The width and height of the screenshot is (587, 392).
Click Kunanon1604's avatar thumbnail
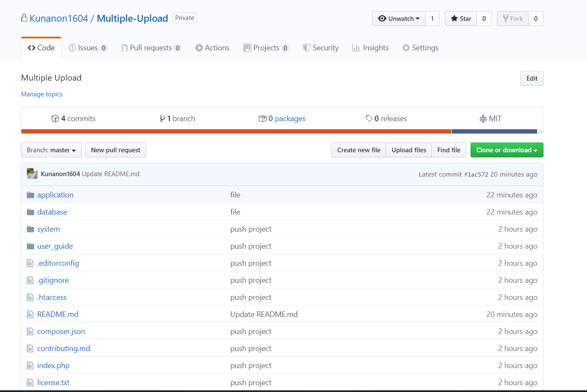[x=32, y=174]
